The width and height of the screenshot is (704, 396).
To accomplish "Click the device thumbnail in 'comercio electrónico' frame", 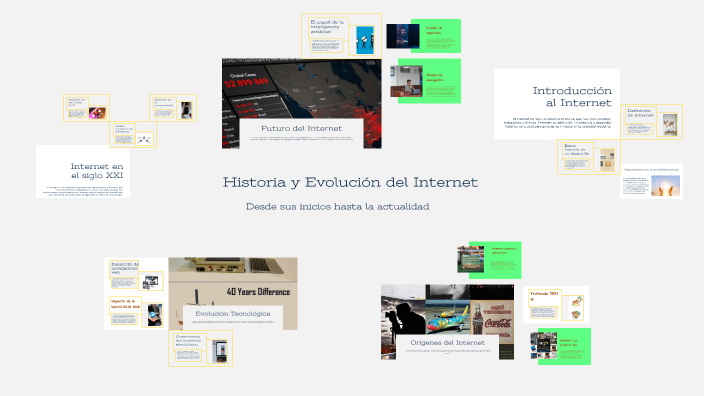I will click(220, 352).
